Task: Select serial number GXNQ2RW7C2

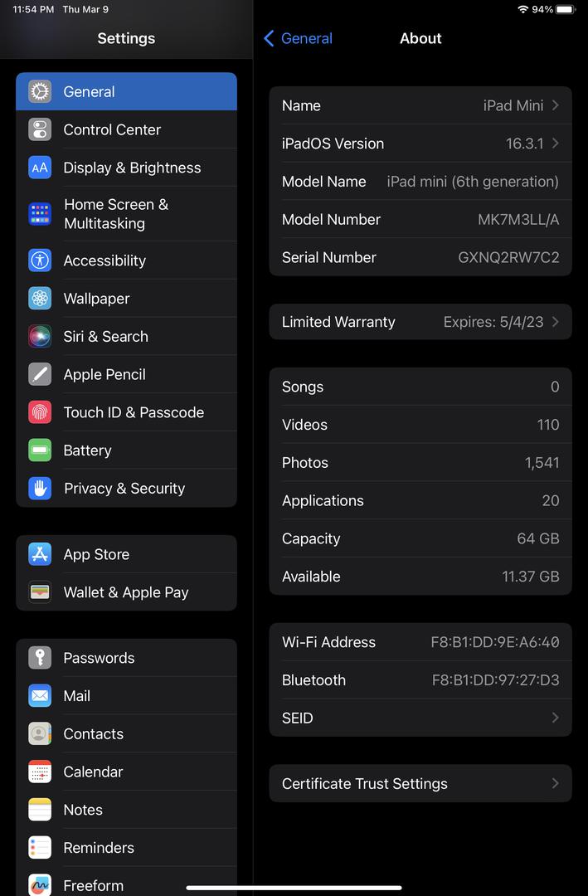Action: pos(508,257)
